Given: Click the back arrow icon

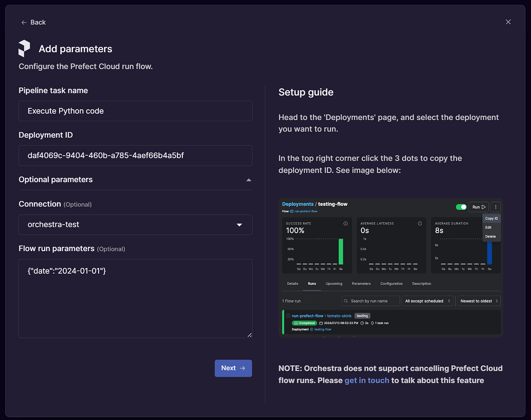Looking at the screenshot, I should point(24,22).
